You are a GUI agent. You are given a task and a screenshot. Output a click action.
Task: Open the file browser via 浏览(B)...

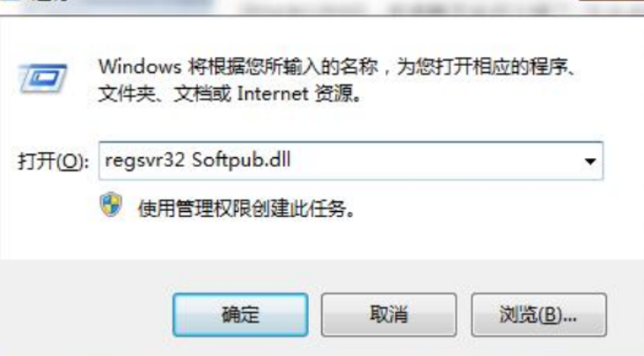538,315
